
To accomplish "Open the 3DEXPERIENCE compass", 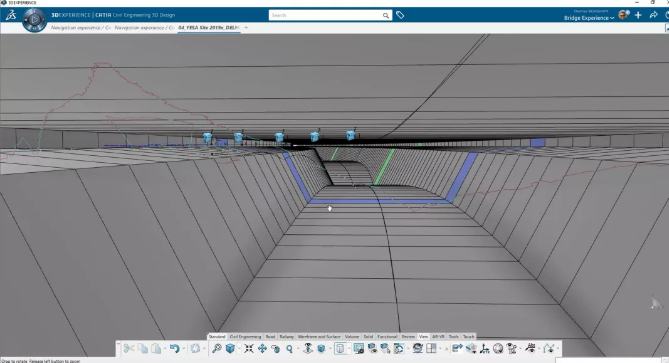I will (x=34, y=20).
